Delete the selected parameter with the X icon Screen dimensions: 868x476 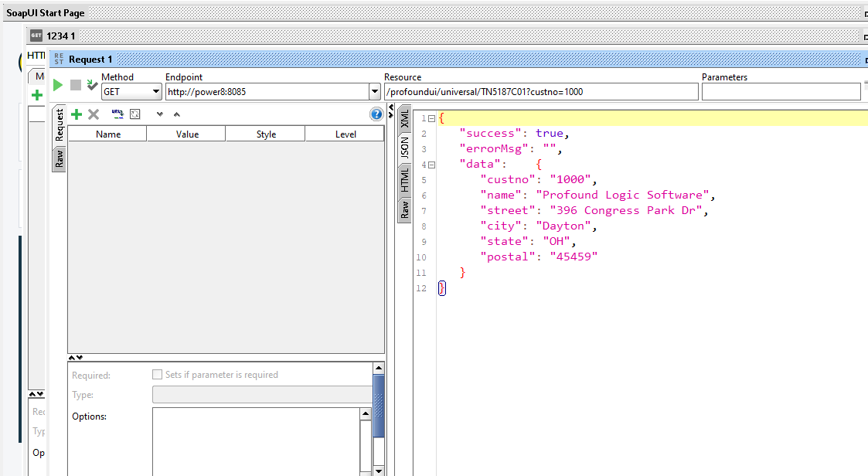point(94,114)
